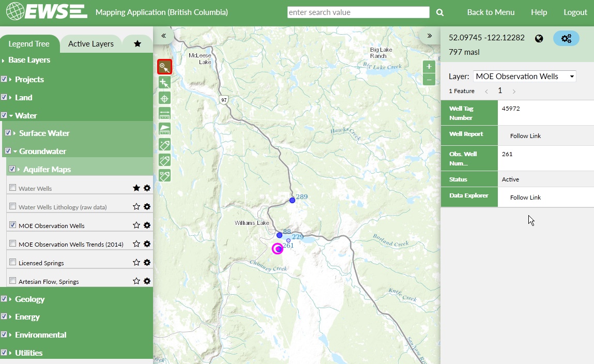Open the favorites star tab

click(138, 44)
